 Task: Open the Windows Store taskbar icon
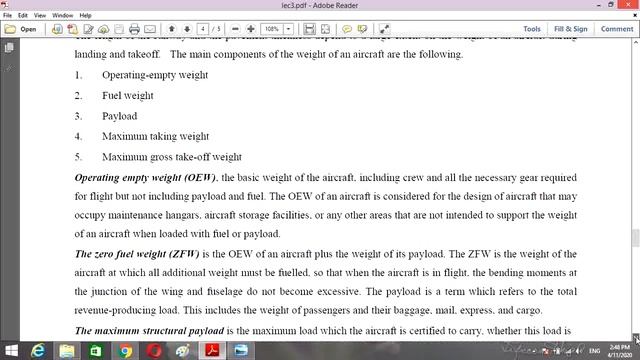point(96,351)
